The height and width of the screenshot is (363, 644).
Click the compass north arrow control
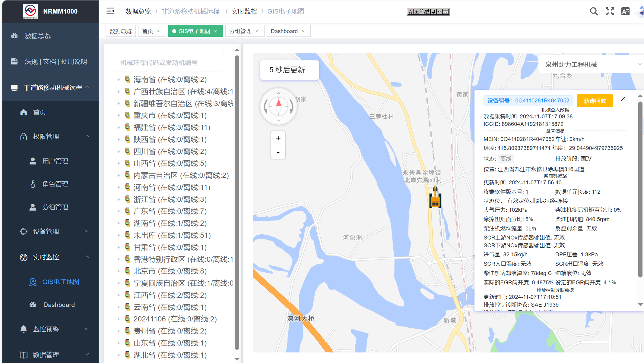[x=278, y=104]
